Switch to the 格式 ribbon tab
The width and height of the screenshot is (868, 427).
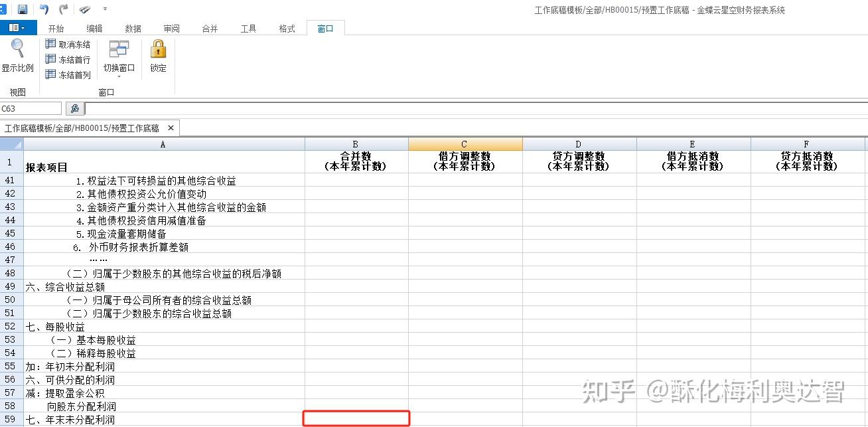tap(287, 28)
